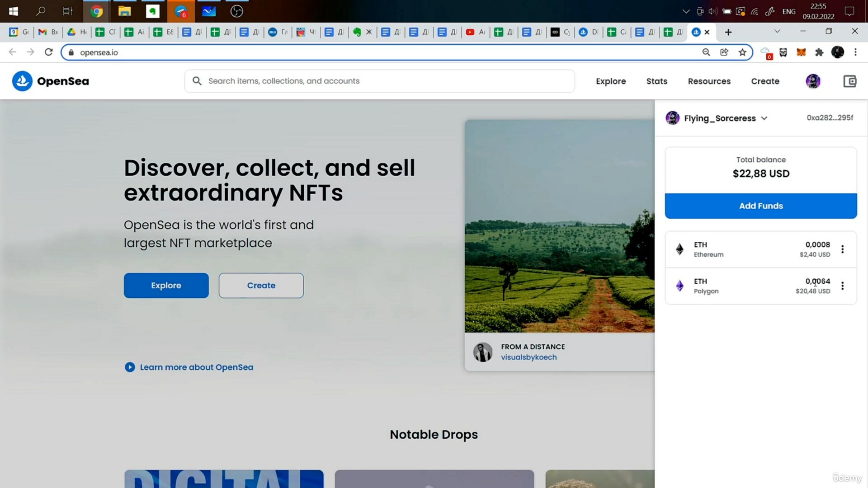Go back to the previous page
868x488 pixels.
tap(13, 52)
